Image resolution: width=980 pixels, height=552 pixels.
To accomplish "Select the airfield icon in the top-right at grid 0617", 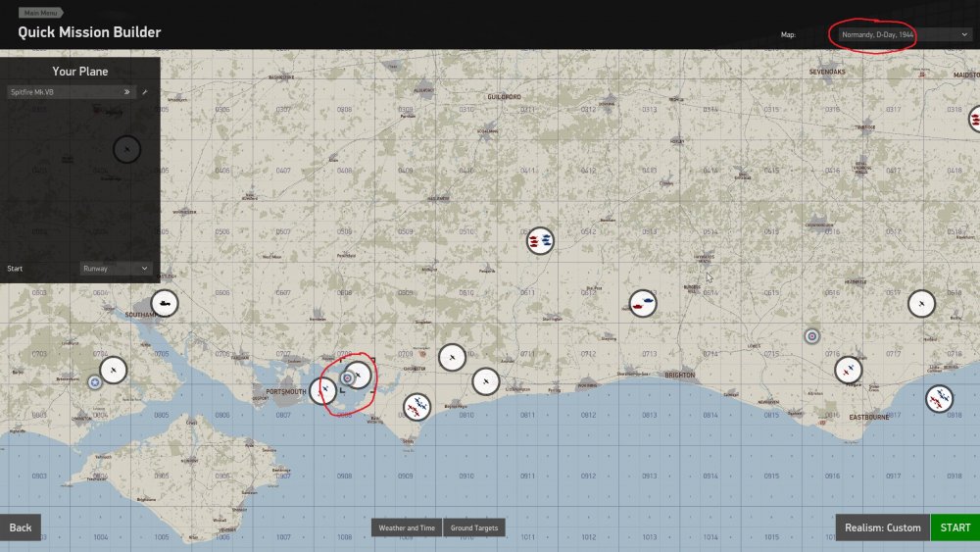I will (921, 303).
